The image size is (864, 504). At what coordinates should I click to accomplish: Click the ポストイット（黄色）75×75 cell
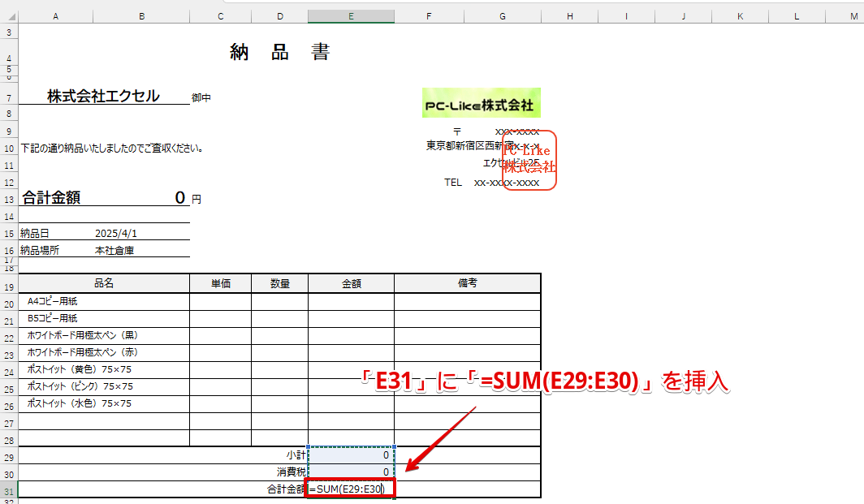point(104,369)
